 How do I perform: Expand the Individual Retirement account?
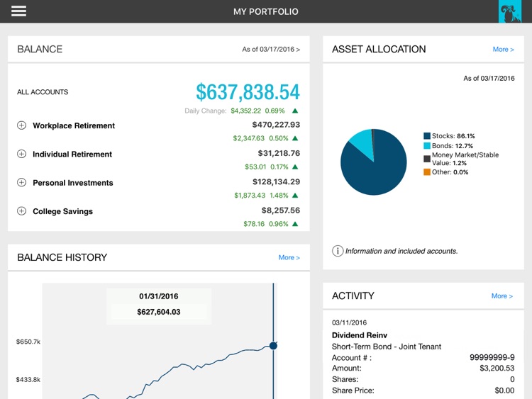21,154
